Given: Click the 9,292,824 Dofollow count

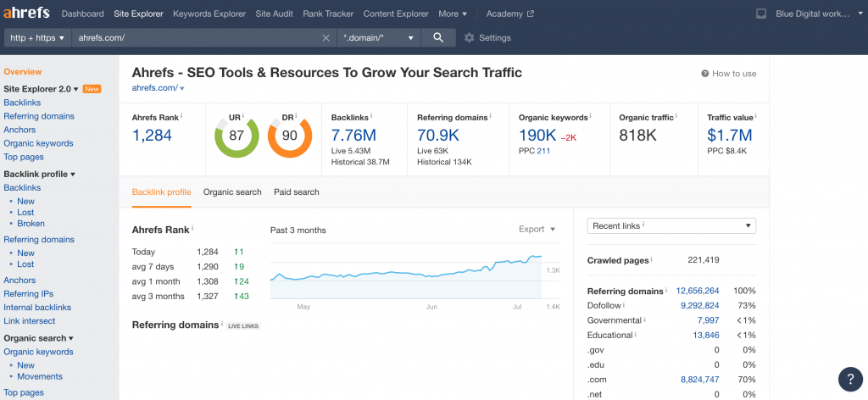Looking at the screenshot, I should coord(699,305).
